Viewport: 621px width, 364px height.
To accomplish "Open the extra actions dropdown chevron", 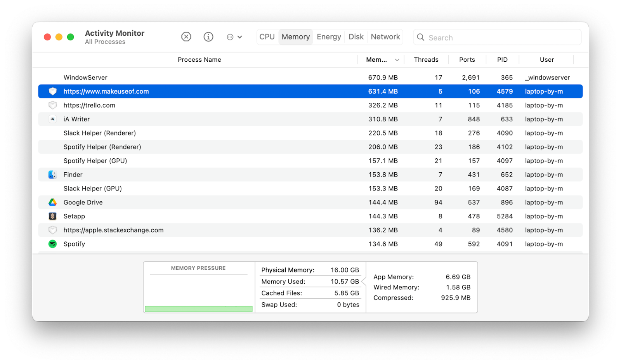I will [241, 36].
